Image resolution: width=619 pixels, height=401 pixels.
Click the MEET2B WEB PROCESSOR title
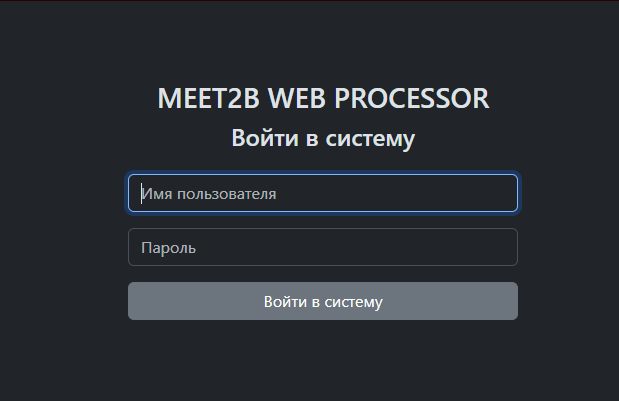click(x=323, y=99)
